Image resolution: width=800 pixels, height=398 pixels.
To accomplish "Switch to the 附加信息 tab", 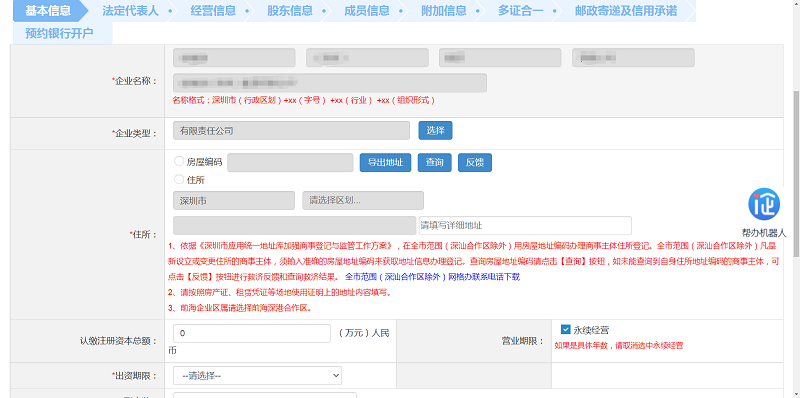I will 444,11.
